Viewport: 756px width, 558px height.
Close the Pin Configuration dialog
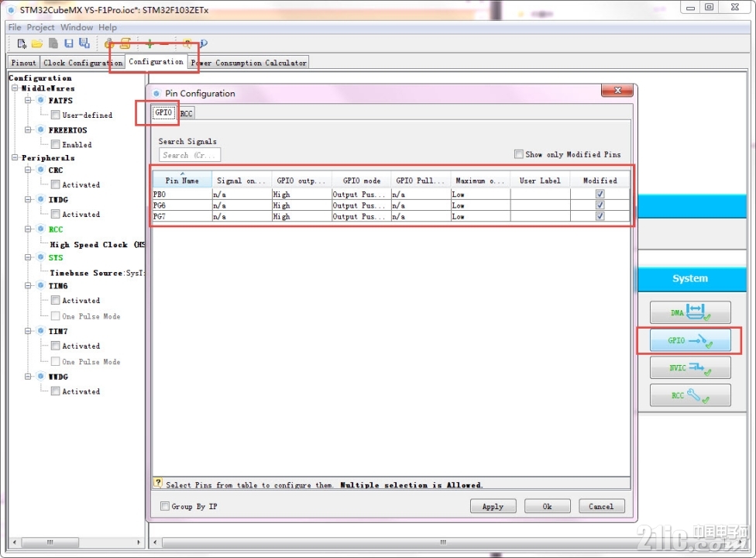[x=617, y=90]
